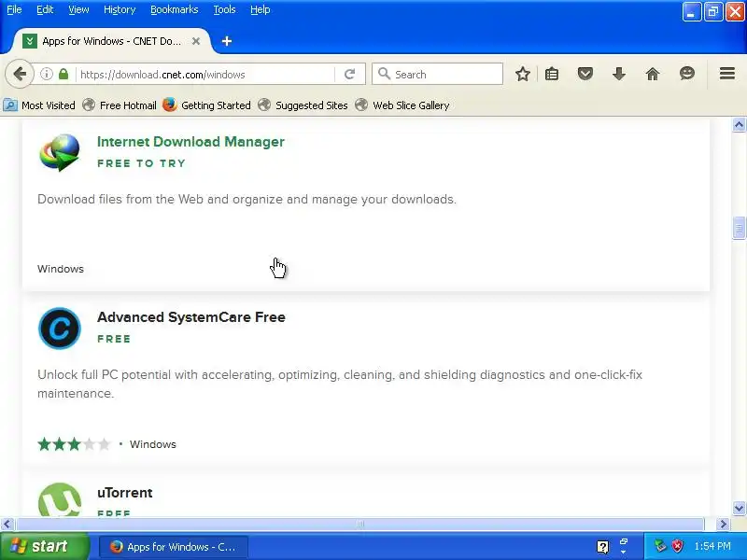Screen dimensions: 747x560
Task: Click the Advanced SystemCare logo
Action: (x=60, y=329)
